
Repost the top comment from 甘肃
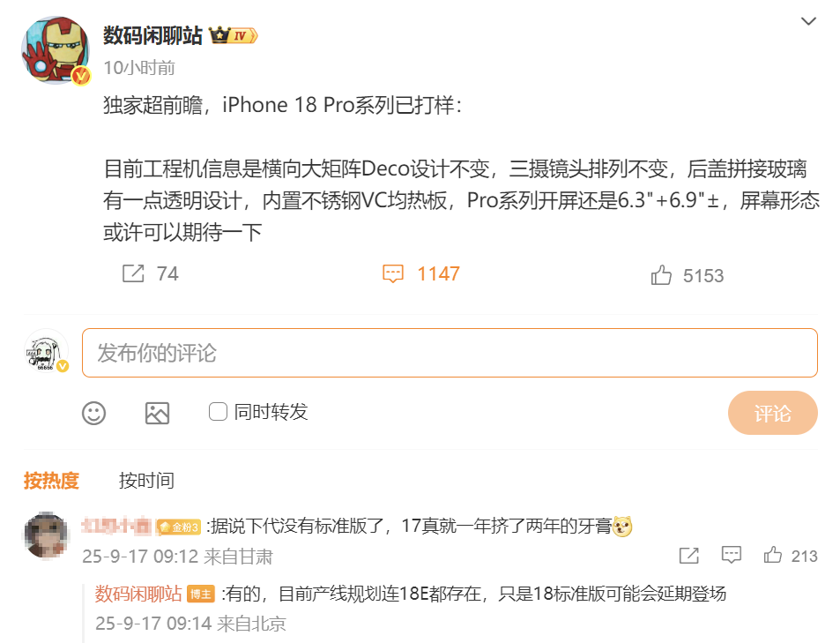click(x=689, y=555)
